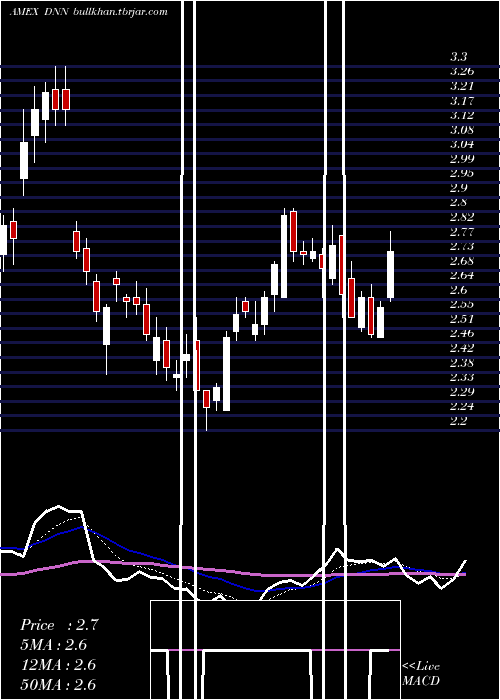This screenshot has width=500, height=700.
Task: Select the 3.12 price axis label
Action: tap(462, 115)
